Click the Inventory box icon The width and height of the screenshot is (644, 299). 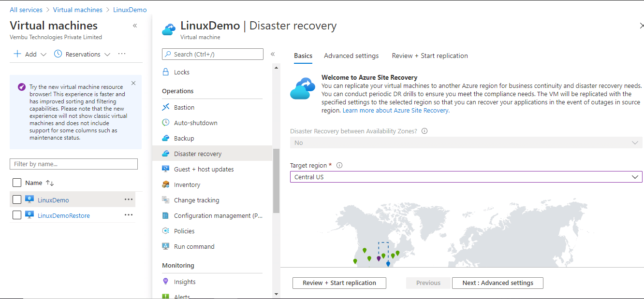(x=165, y=185)
